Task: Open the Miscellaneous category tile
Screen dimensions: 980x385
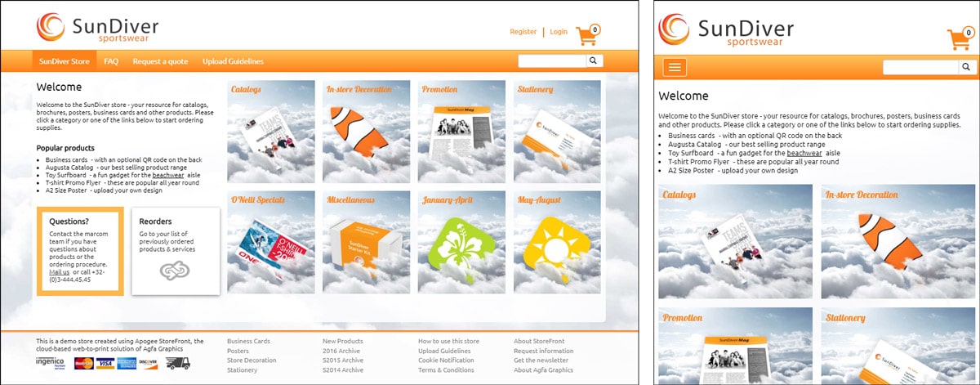Action: (x=367, y=242)
